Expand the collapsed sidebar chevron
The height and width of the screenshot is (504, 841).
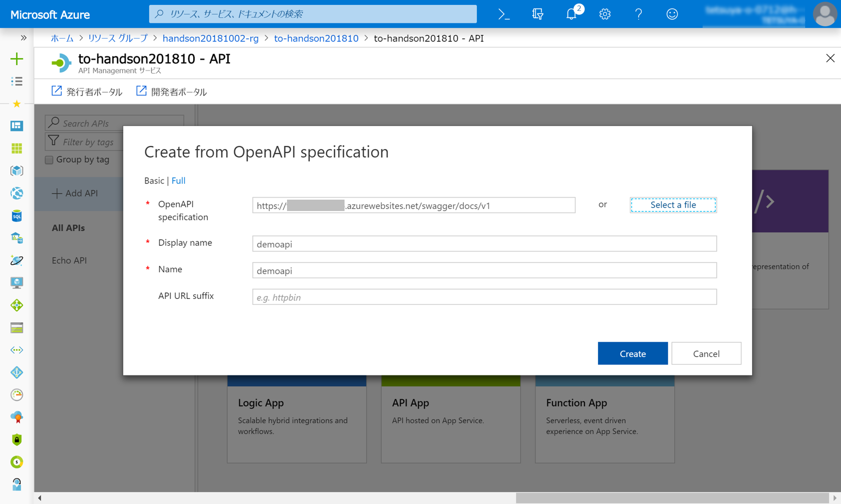pyautogui.click(x=23, y=38)
